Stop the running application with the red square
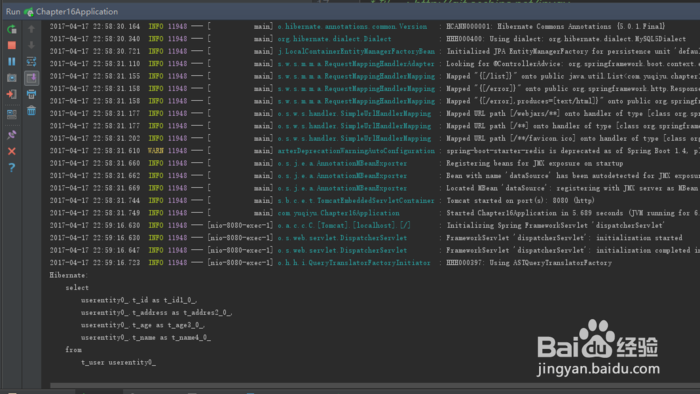Image resolution: width=700 pixels, height=394 pixels. click(x=12, y=46)
